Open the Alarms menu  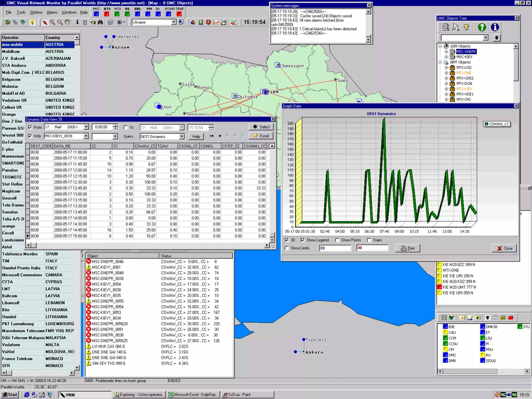click(x=52, y=12)
